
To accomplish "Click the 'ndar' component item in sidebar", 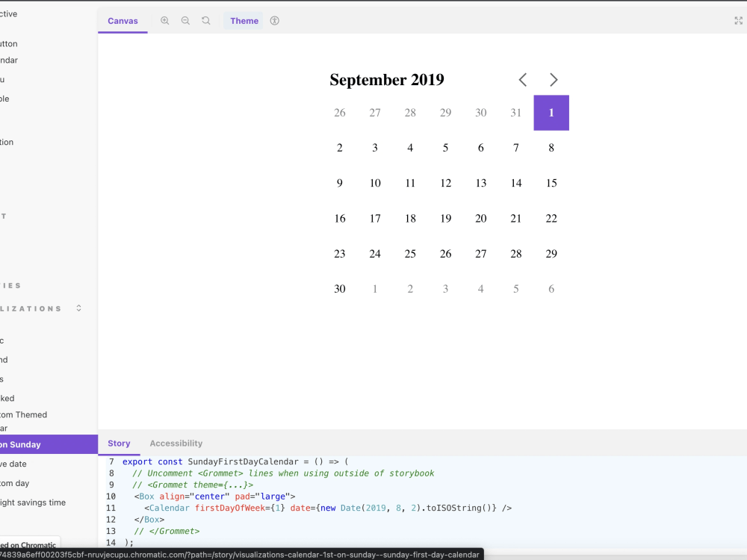I will pyautogui.click(x=9, y=60).
